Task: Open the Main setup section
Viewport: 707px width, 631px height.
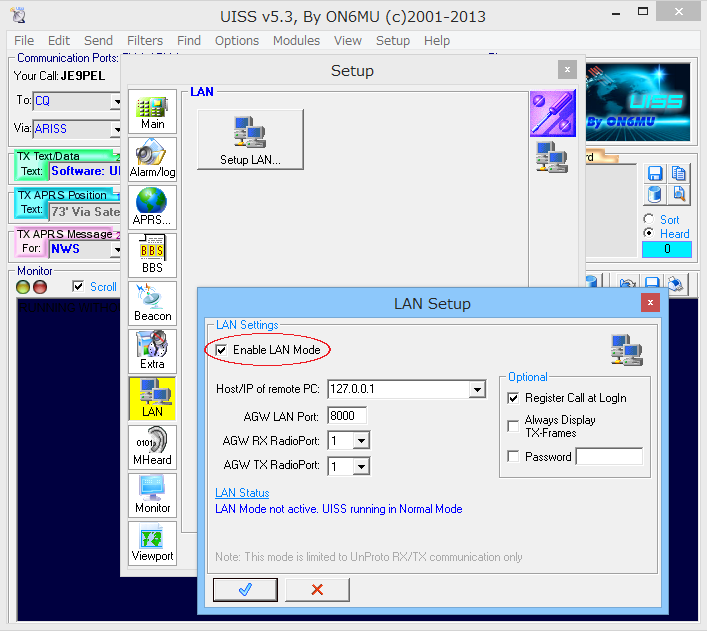Action: [x=152, y=111]
